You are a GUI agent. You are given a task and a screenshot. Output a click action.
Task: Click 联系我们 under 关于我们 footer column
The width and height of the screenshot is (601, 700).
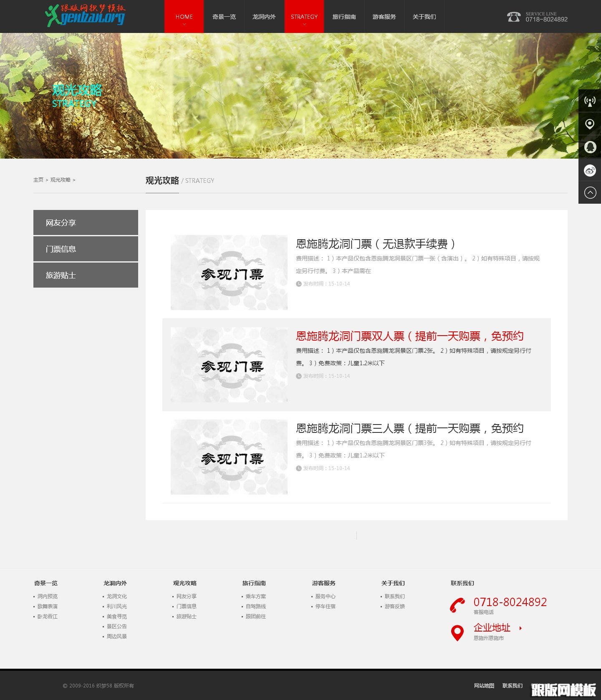(395, 596)
